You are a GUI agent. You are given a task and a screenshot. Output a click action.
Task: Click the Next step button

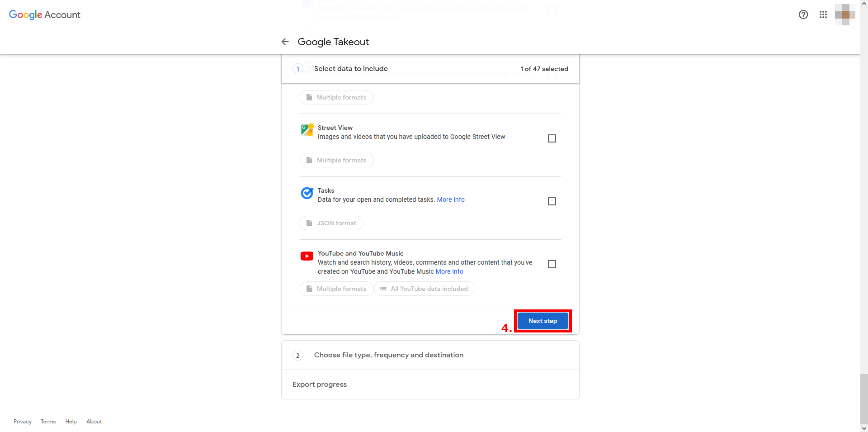pyautogui.click(x=542, y=321)
